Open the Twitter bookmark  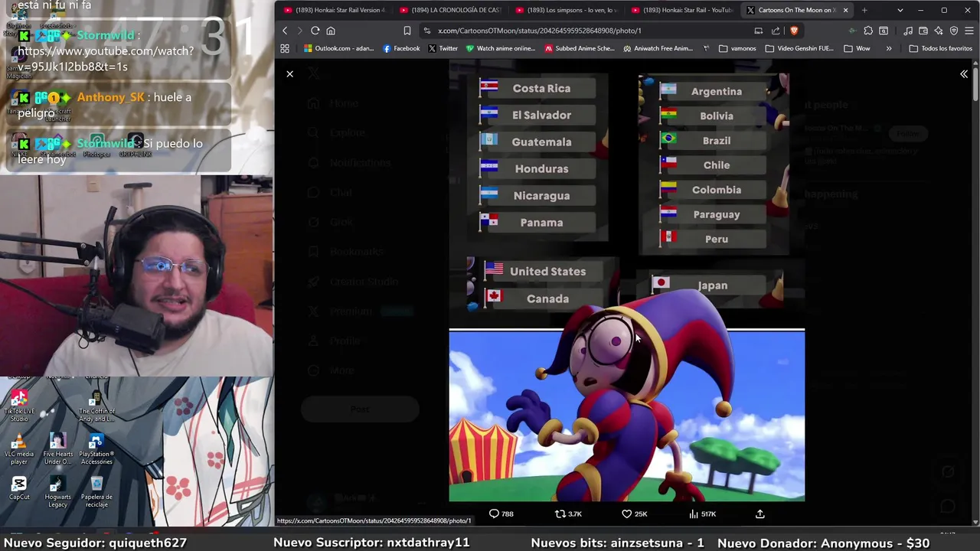pos(443,48)
